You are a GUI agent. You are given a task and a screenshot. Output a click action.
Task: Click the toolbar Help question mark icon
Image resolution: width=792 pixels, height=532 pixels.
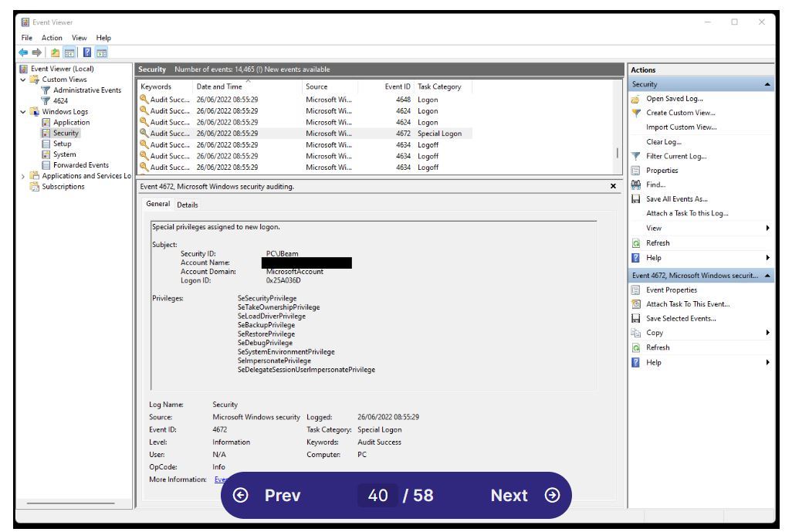[87, 53]
